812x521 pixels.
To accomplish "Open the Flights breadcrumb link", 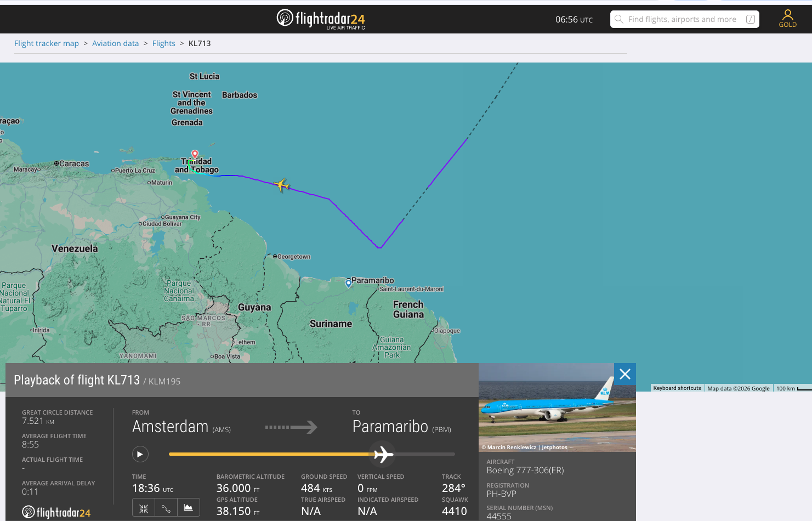I will pyautogui.click(x=164, y=43).
